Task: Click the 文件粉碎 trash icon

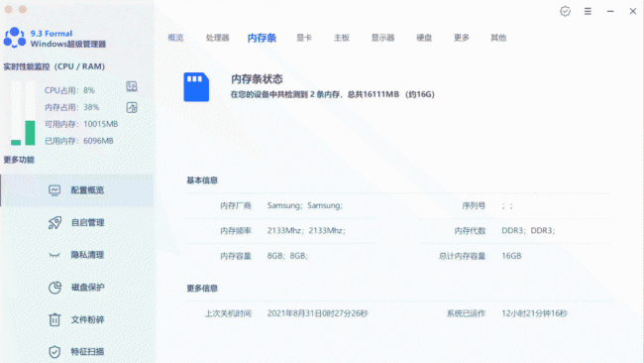Action: [54, 319]
